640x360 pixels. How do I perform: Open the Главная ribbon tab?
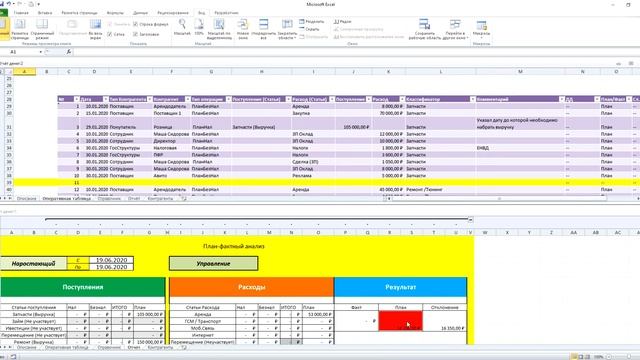(x=21, y=13)
